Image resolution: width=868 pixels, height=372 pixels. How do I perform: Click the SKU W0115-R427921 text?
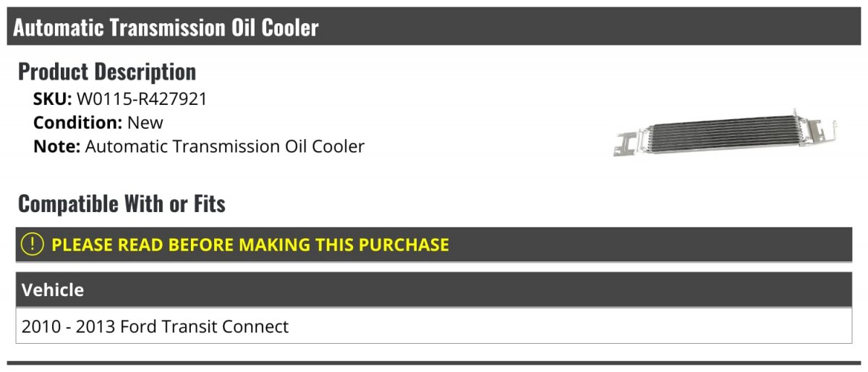coord(120,99)
